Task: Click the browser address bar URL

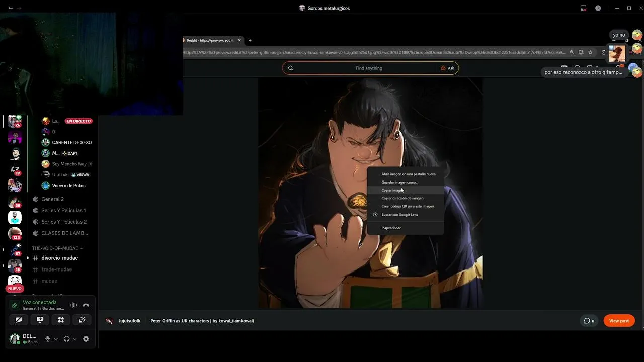Action: click(x=374, y=52)
